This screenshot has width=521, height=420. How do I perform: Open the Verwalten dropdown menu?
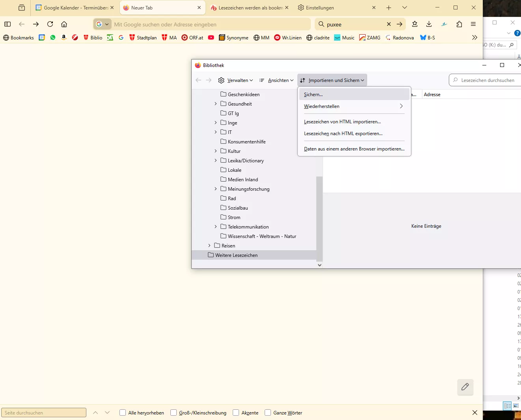point(235,80)
